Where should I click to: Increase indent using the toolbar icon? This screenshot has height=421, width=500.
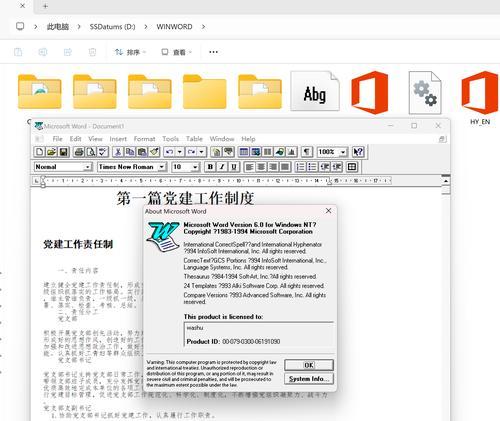[337, 167]
